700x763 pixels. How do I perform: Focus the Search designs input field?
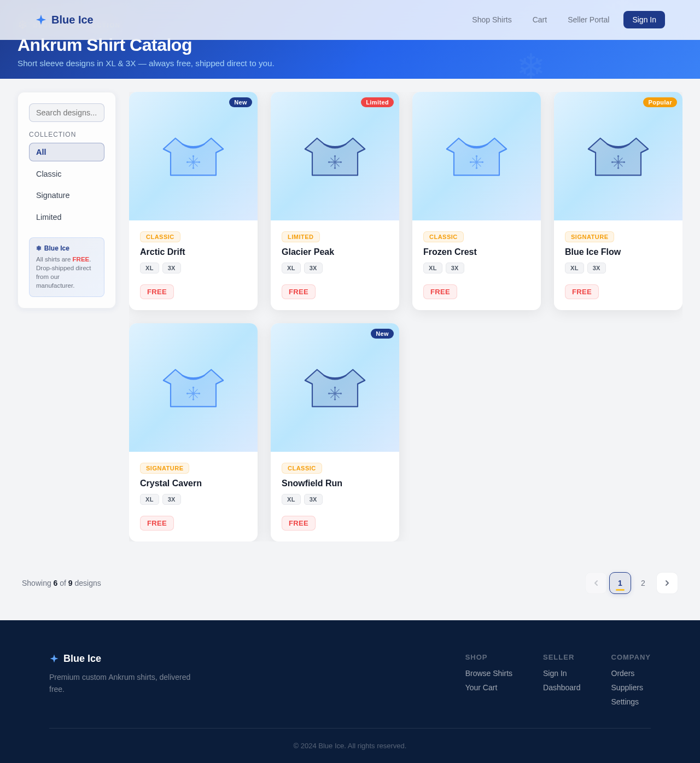click(x=67, y=113)
